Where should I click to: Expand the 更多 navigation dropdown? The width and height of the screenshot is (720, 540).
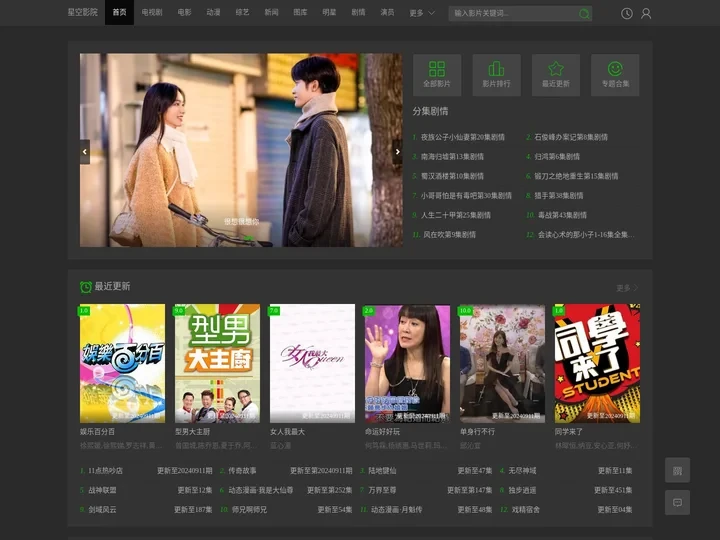pos(422,13)
